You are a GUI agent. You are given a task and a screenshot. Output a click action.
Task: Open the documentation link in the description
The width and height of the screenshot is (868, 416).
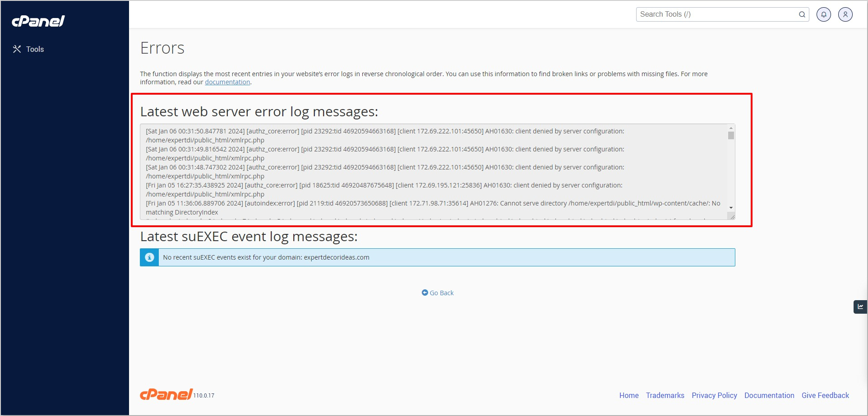point(227,82)
